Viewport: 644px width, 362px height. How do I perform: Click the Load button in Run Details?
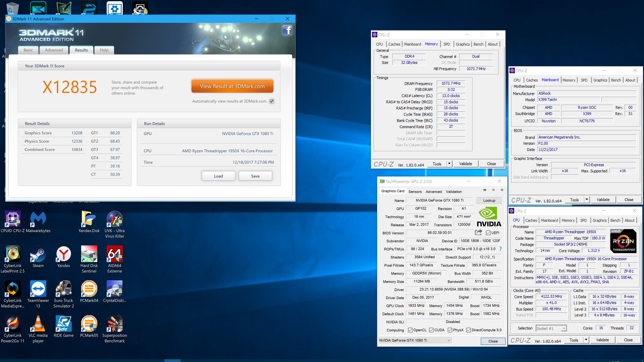click(x=218, y=176)
